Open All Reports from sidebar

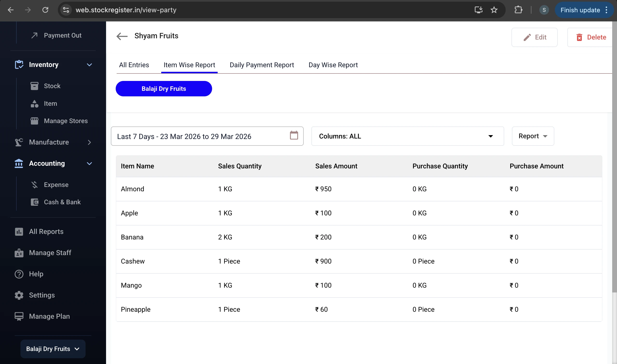click(x=46, y=231)
